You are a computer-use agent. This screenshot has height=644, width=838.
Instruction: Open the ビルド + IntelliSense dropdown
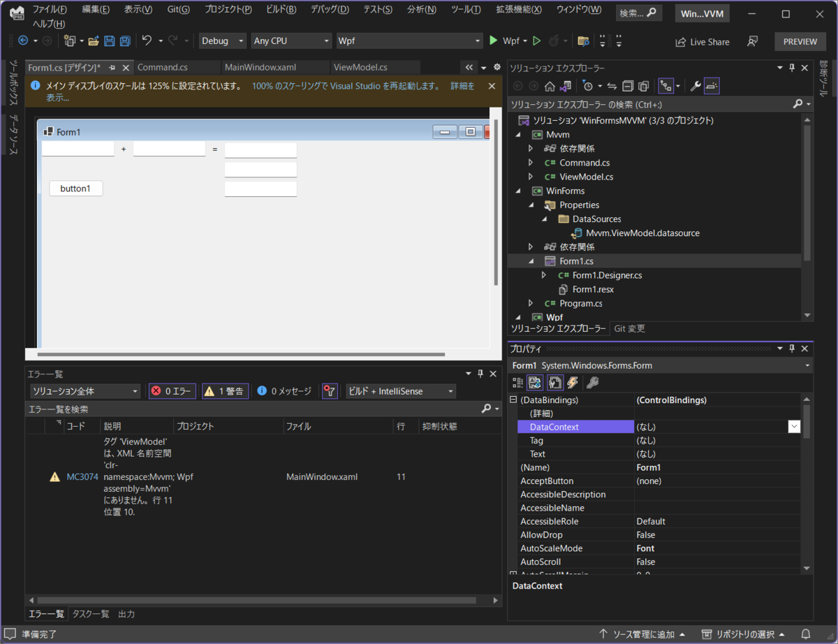coord(401,391)
